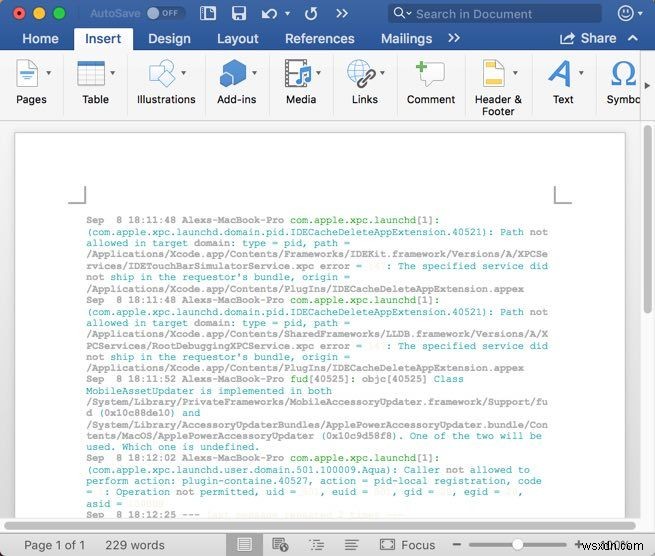
Task: Open the References tab
Action: [x=320, y=39]
